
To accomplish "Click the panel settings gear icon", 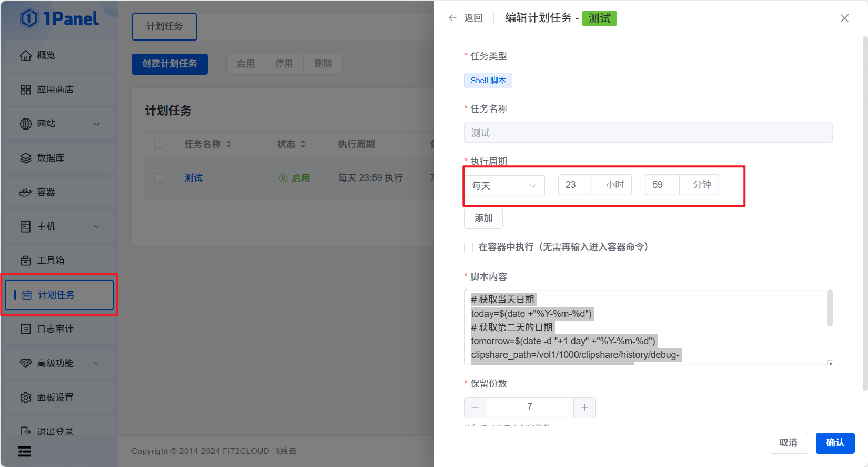I will pos(26,398).
